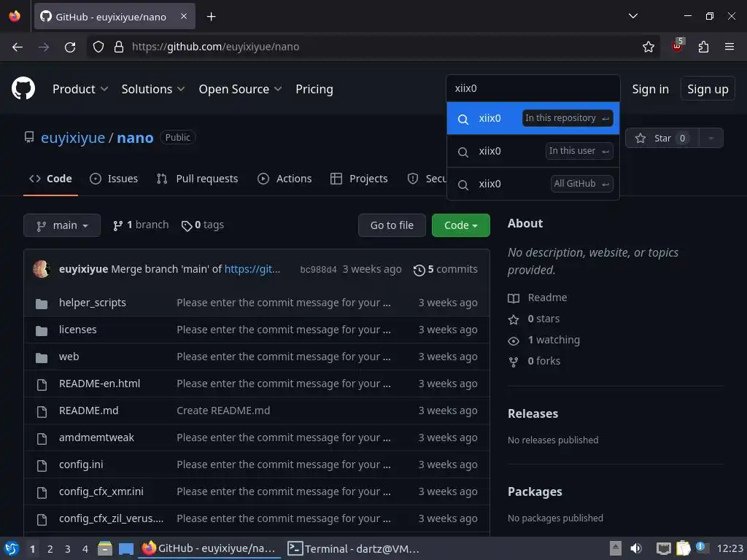Open the taskbar file manager icon
This screenshot has width=747, height=560.
[x=105, y=548]
